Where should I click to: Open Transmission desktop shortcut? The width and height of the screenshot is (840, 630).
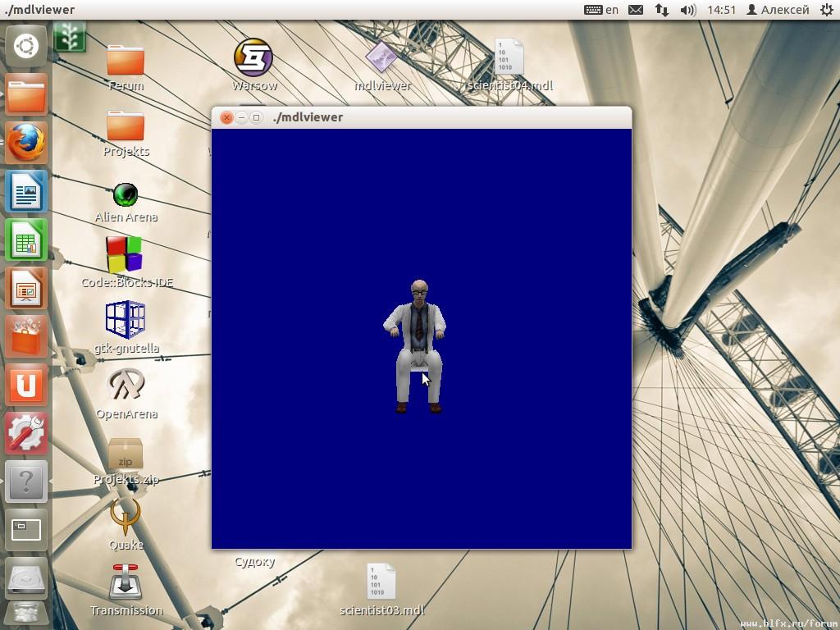coord(126,583)
